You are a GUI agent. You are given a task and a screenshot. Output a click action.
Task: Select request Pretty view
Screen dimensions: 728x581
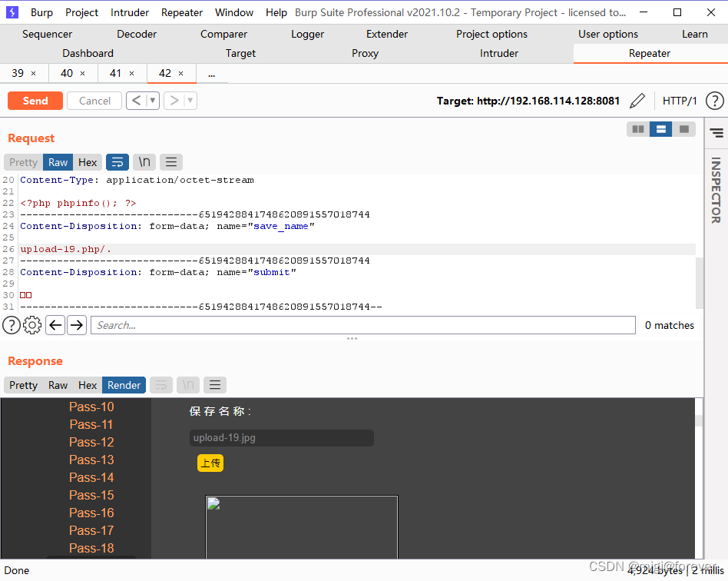pyautogui.click(x=23, y=162)
